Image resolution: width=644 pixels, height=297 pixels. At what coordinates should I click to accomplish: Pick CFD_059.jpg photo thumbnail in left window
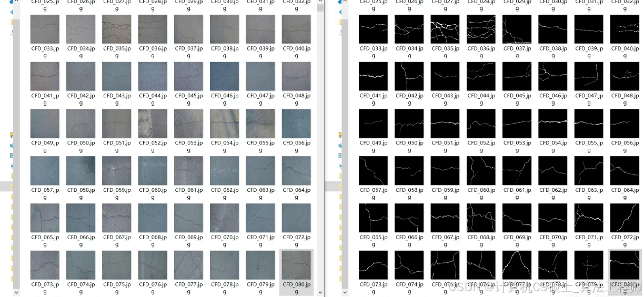(x=116, y=171)
